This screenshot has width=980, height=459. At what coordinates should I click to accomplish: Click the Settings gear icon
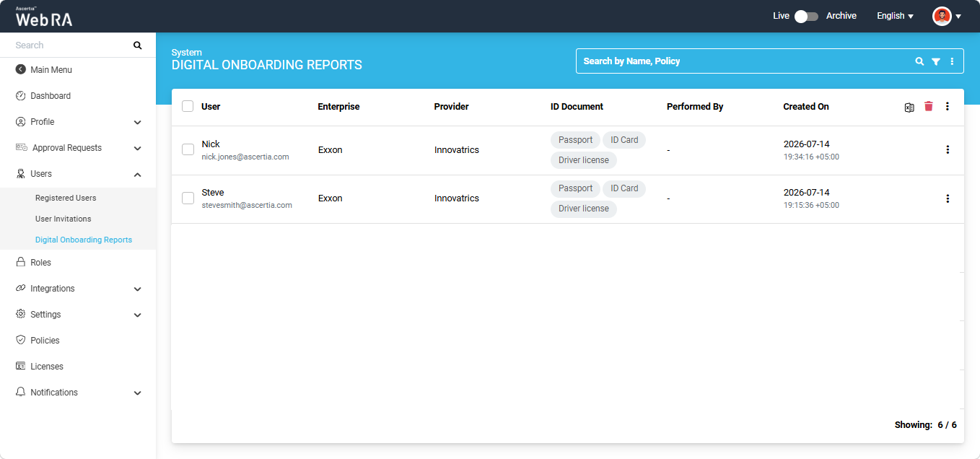pos(21,315)
